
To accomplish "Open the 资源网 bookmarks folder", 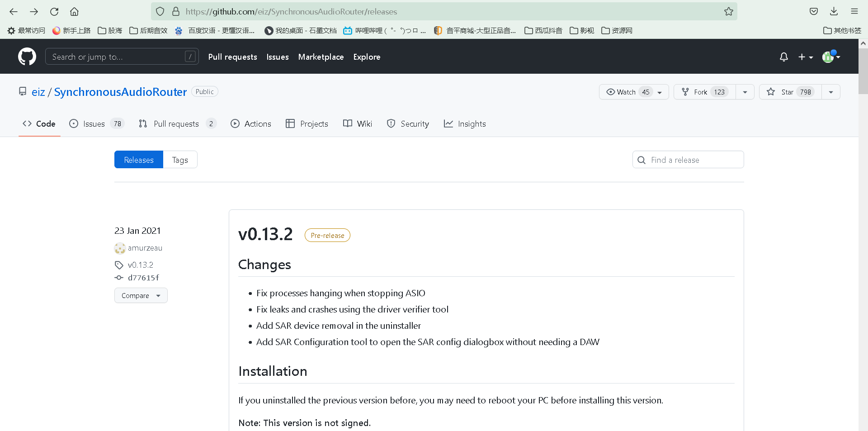I will pyautogui.click(x=617, y=30).
